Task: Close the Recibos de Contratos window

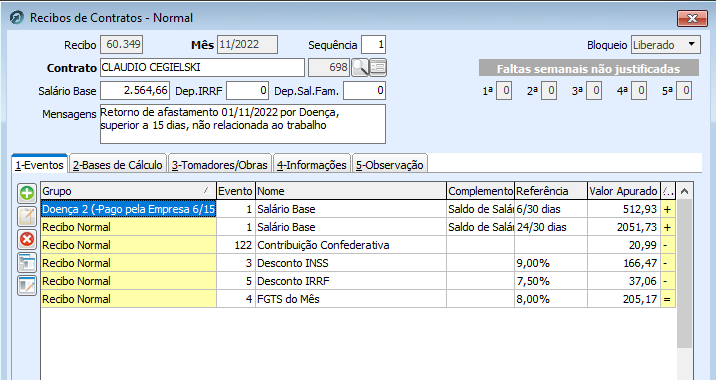Action: pos(692,18)
